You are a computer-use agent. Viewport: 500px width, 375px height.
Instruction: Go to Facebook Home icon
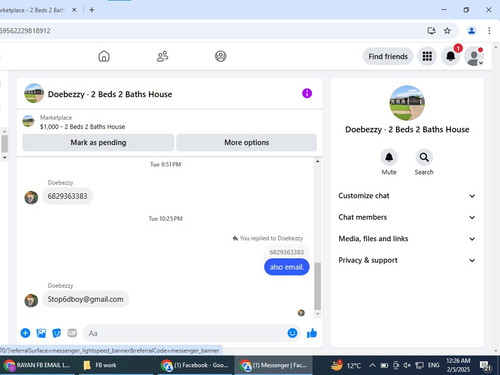(104, 56)
